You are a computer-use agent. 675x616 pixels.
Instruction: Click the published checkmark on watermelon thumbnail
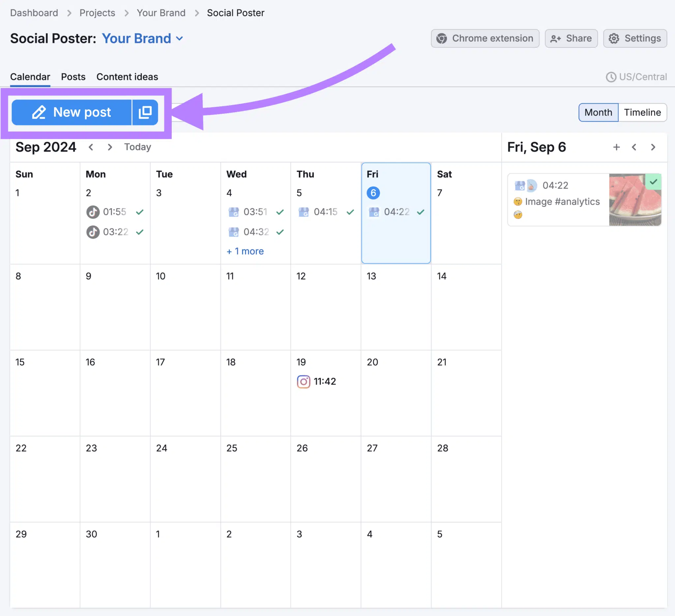653,182
